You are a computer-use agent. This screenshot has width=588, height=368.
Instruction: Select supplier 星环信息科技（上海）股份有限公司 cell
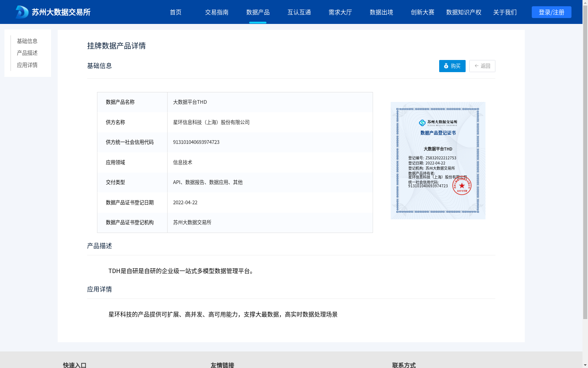(211, 122)
